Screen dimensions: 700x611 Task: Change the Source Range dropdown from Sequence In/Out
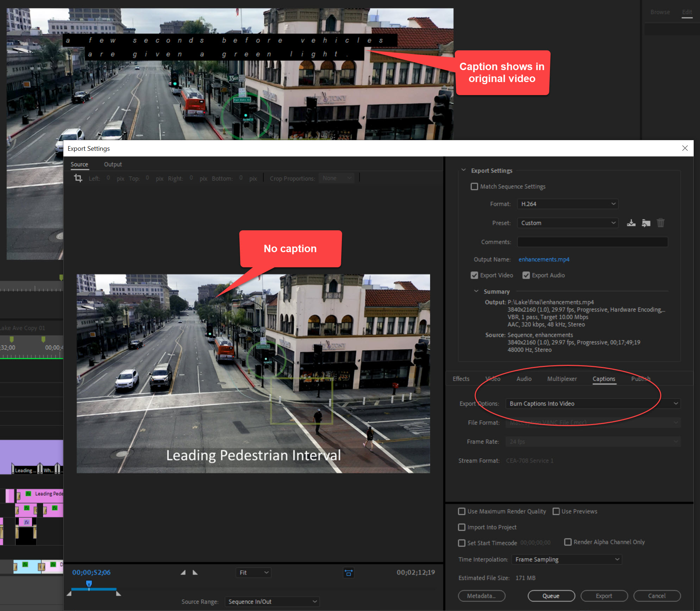click(272, 601)
